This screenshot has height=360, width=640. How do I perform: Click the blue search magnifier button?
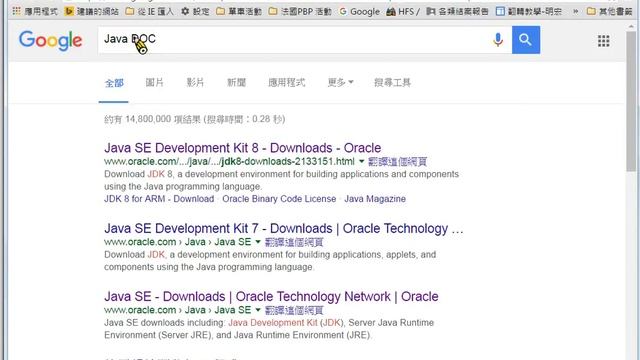[x=526, y=40]
